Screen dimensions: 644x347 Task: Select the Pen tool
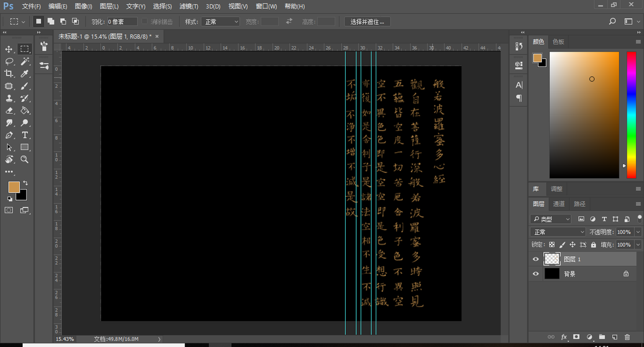[x=9, y=135]
